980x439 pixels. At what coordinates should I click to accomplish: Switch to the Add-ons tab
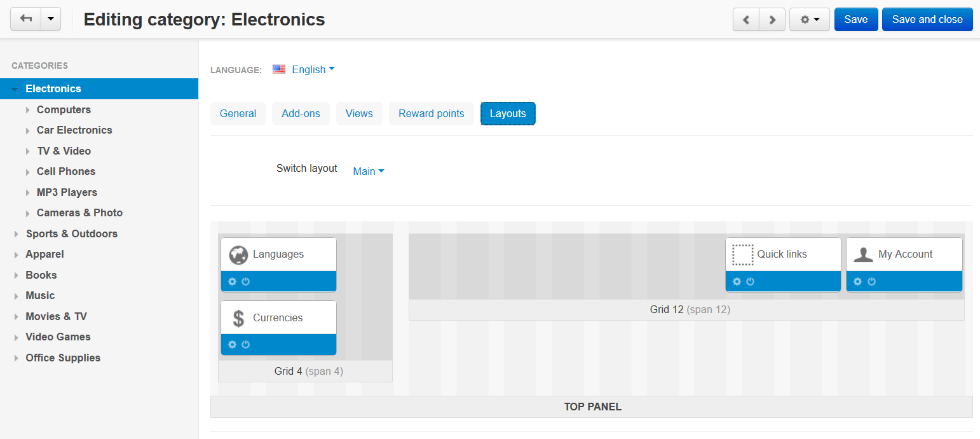point(301,113)
